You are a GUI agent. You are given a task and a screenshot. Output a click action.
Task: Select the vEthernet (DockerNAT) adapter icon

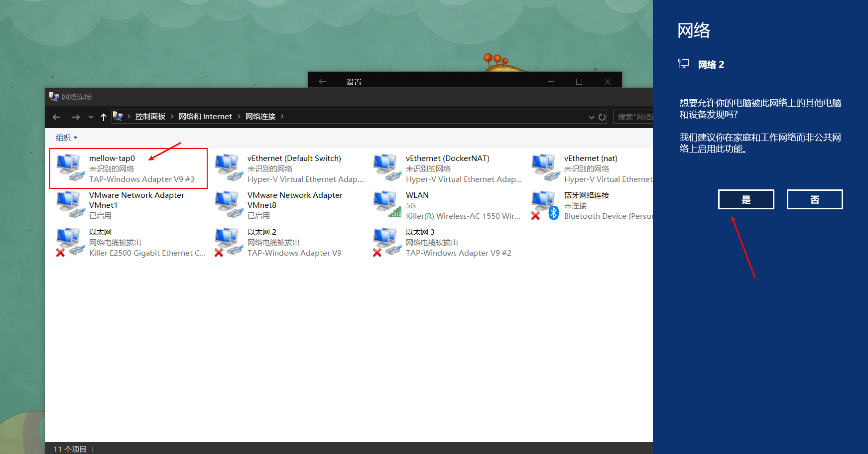tap(386, 167)
